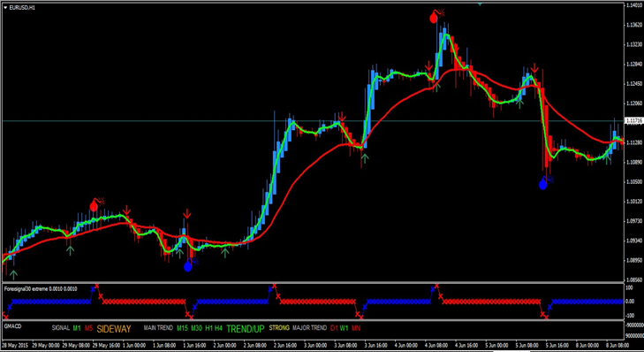
Task: Click the green TREND/UP label
Action: (246, 328)
